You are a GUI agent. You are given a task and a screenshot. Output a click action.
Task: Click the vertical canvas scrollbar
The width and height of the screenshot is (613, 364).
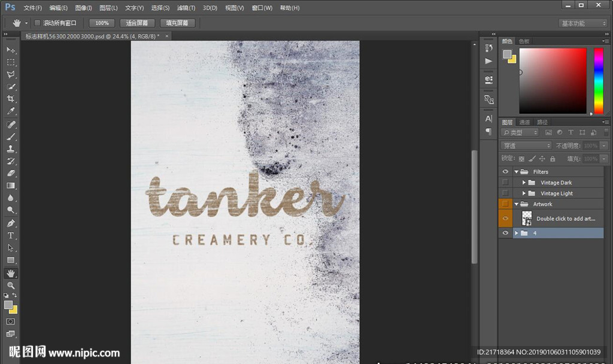coord(474,207)
